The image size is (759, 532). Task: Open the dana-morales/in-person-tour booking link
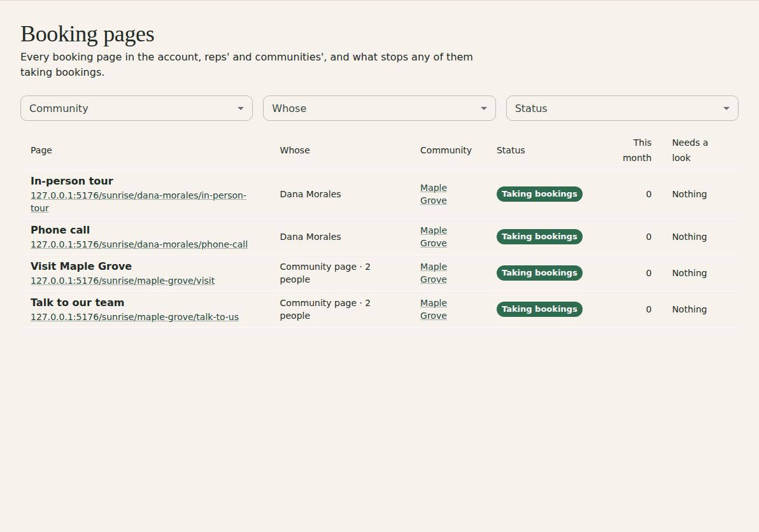coord(138,202)
